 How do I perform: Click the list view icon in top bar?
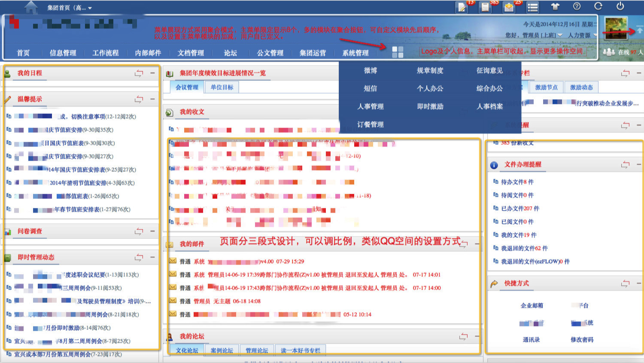point(533,7)
